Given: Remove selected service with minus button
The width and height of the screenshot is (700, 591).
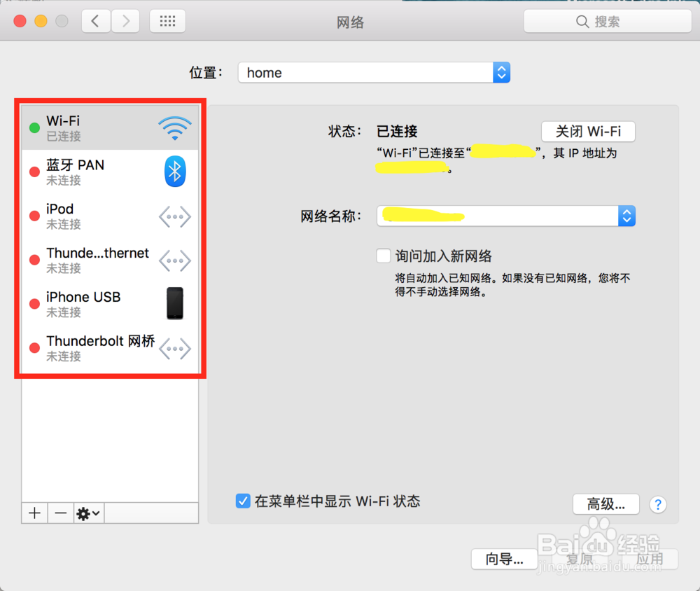Looking at the screenshot, I should (x=61, y=513).
